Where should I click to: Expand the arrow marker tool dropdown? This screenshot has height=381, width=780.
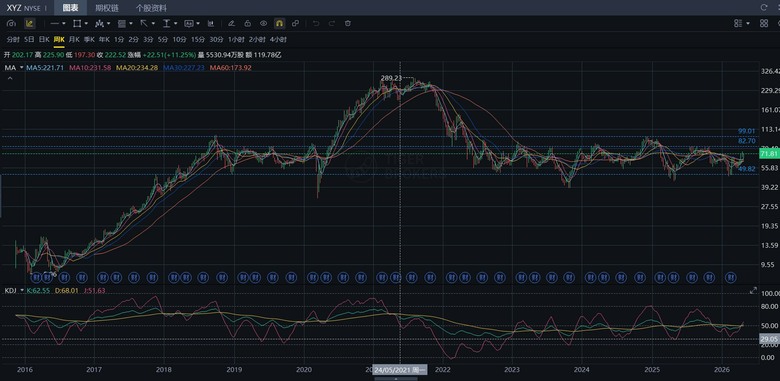pyautogui.click(x=153, y=23)
